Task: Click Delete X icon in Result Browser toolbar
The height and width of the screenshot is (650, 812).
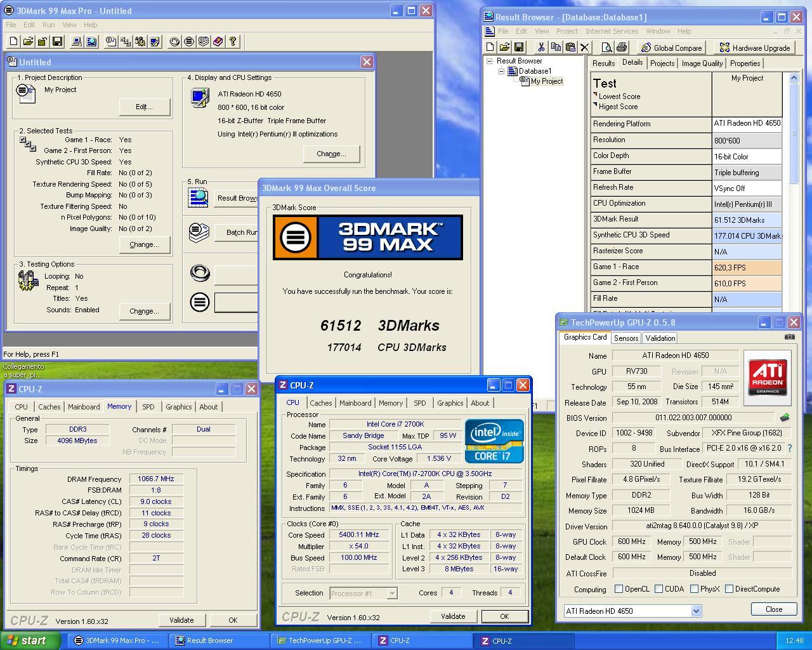Action: pos(585,47)
